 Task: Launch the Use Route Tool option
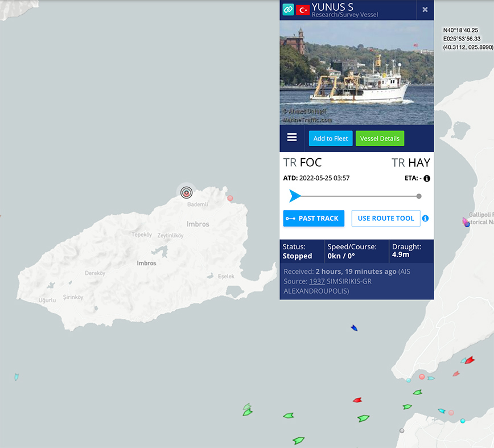[386, 219]
